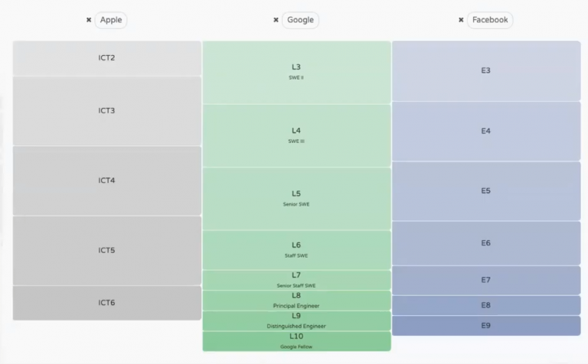Click the L6 Staff SWE block
Viewport: 588px width, 364px height.
pos(296,249)
